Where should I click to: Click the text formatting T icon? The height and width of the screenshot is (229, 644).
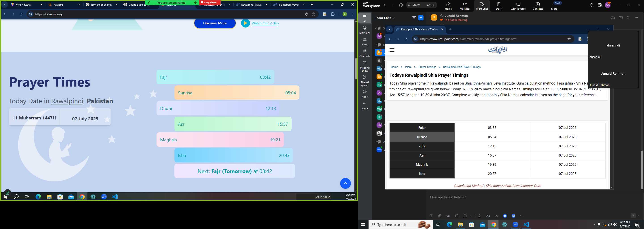(x=431, y=216)
